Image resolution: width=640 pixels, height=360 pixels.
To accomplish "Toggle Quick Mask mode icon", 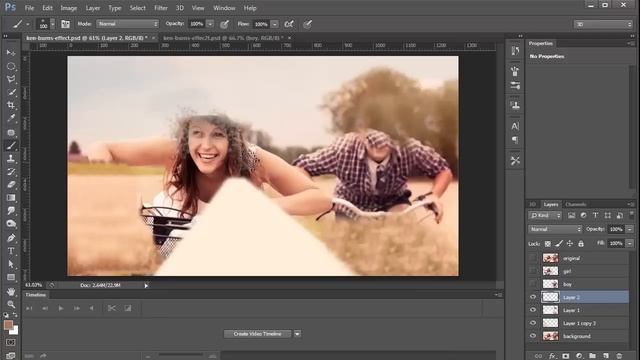I will click(11, 342).
